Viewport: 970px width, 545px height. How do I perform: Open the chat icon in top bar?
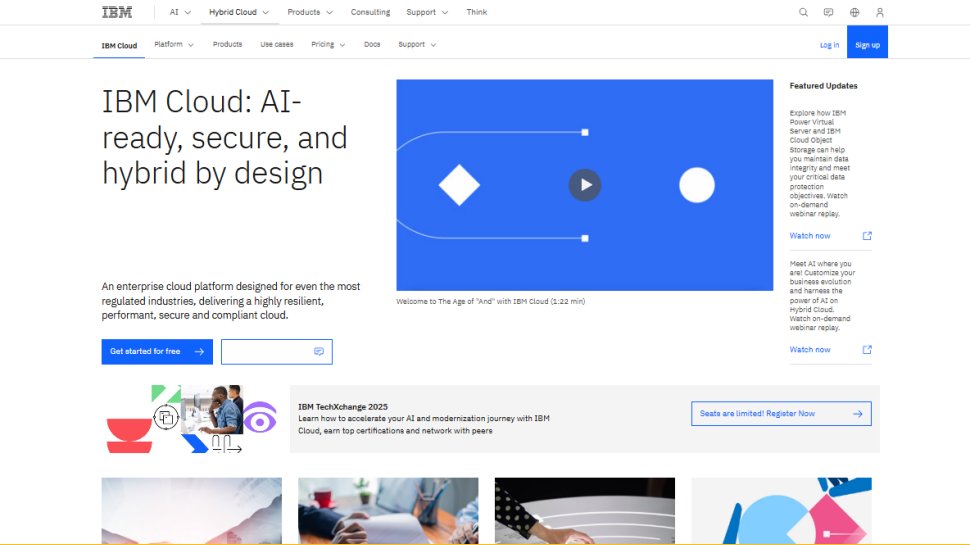[x=828, y=12]
